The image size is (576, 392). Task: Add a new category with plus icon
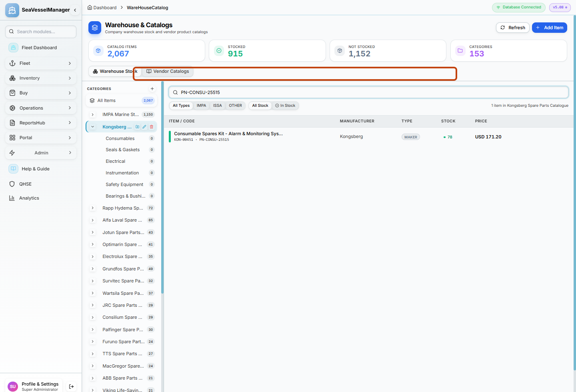tap(152, 89)
